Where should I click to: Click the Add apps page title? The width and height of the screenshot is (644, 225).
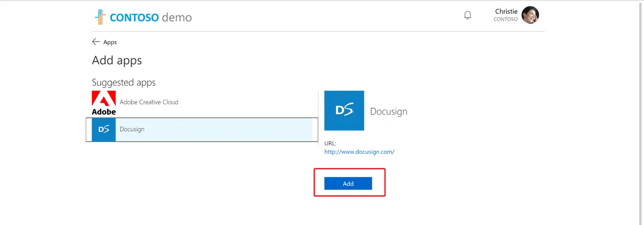(117, 60)
